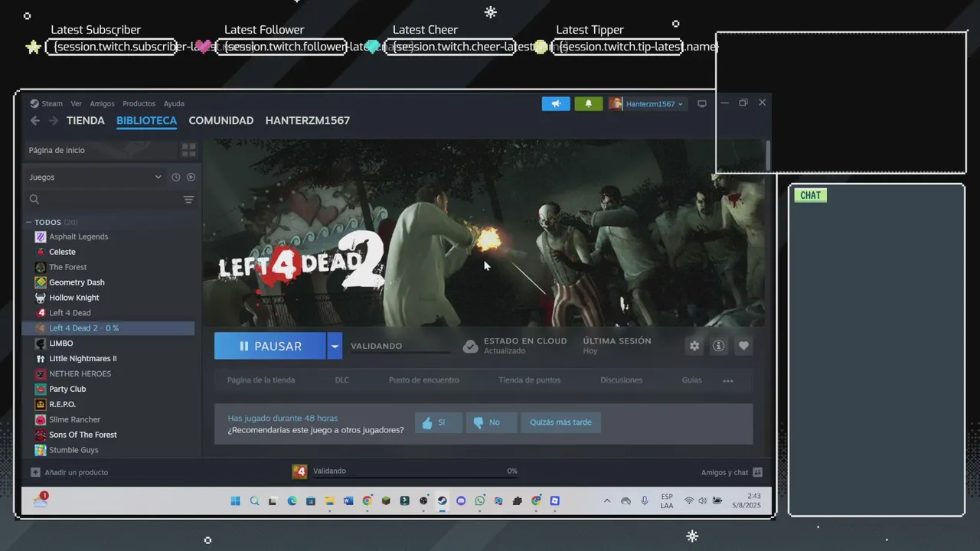This screenshot has width=980, height=551.
Task: Open Discusiones link
Action: click(x=621, y=380)
